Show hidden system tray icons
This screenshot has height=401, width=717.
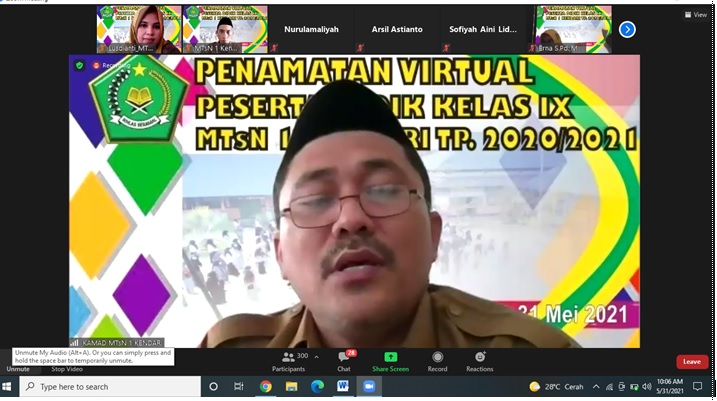tap(596, 387)
